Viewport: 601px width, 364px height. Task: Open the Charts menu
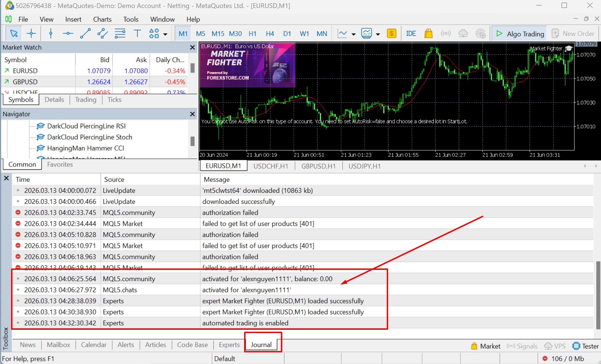tap(102, 19)
